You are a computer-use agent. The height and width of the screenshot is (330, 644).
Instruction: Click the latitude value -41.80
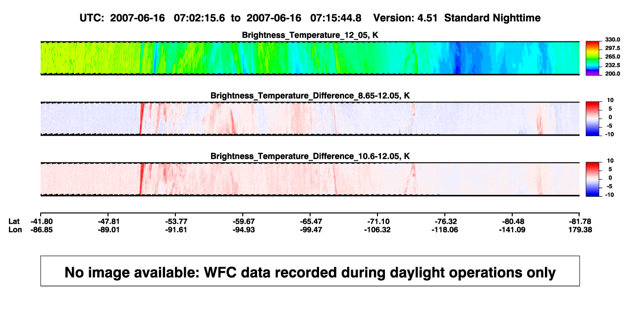[41, 221]
